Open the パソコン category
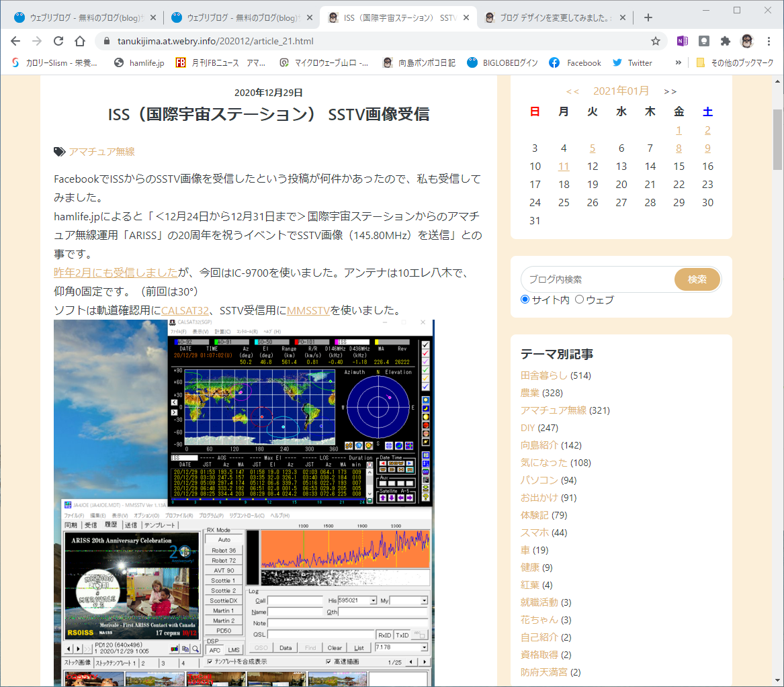784x687 pixels. coord(539,480)
